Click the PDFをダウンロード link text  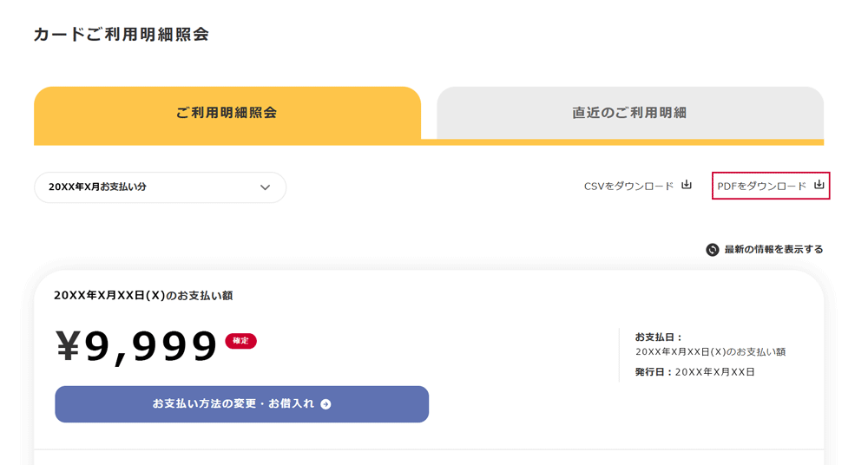click(x=761, y=187)
